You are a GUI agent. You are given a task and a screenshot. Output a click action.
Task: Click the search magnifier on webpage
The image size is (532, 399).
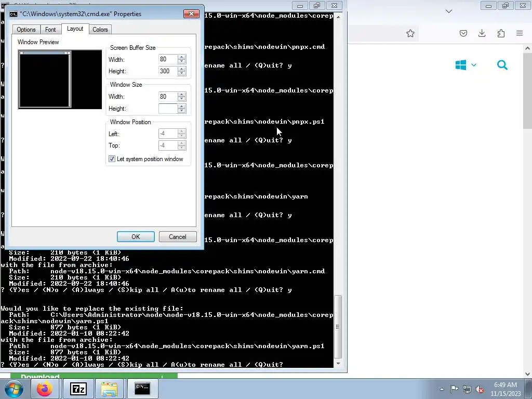(502, 65)
